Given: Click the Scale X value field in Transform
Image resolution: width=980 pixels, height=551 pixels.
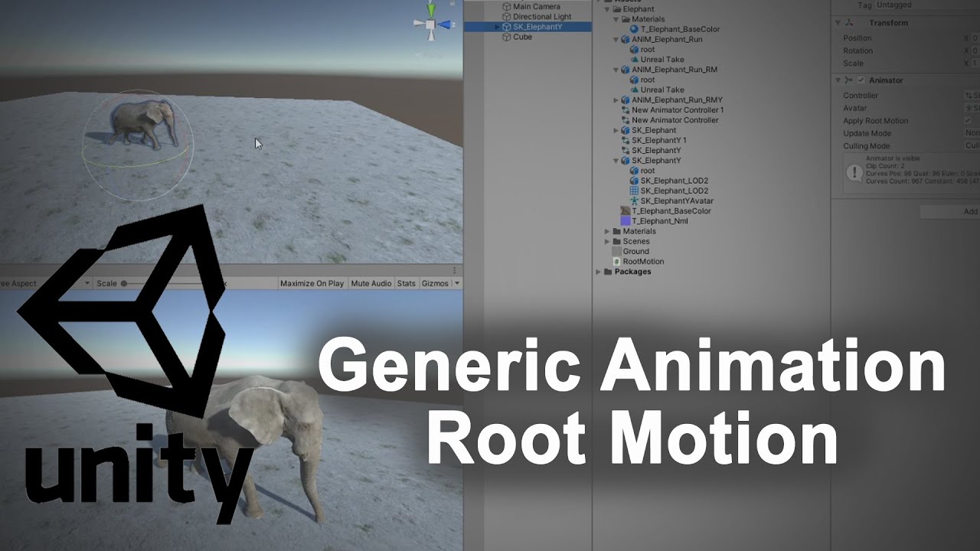Looking at the screenshot, I should coord(975,64).
